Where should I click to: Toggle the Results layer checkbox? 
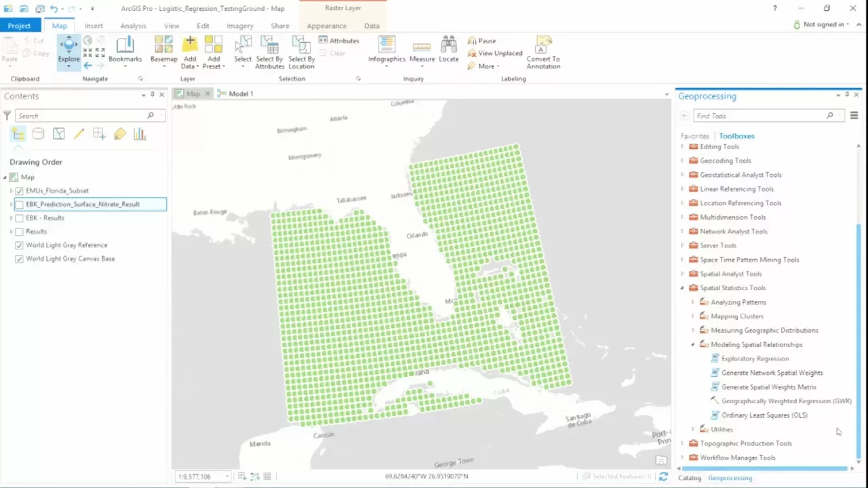tap(19, 232)
